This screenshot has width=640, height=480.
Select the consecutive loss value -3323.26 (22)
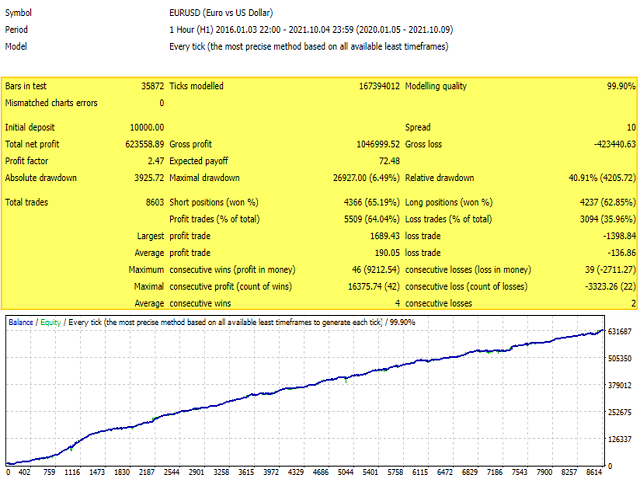610,287
